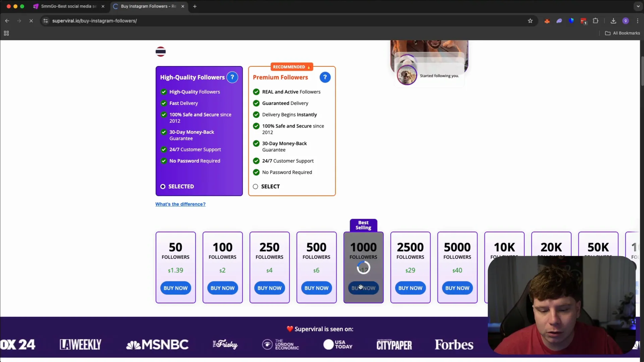644x362 pixels.
Task: Open site information icon in address bar
Action: click(x=46, y=21)
